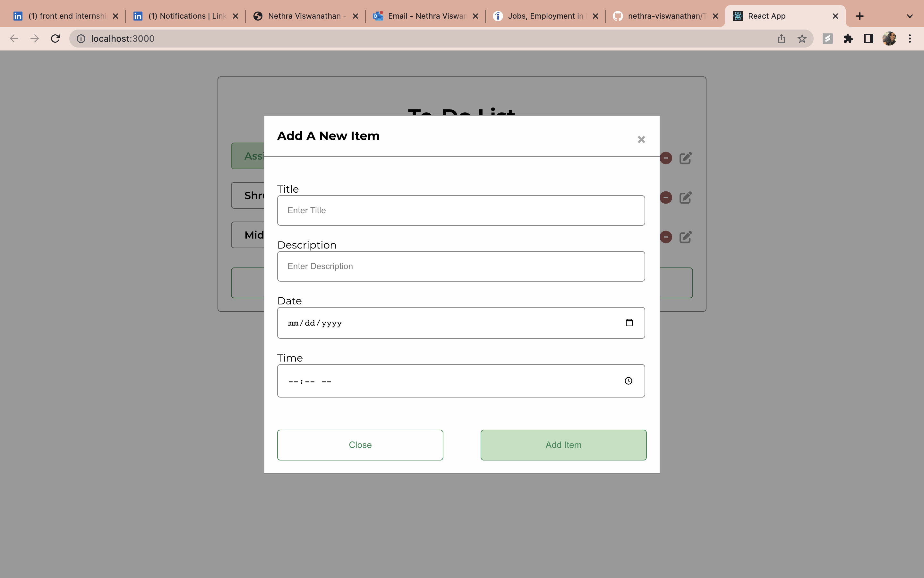
Task: Open the user profile avatar
Action: coord(889,39)
